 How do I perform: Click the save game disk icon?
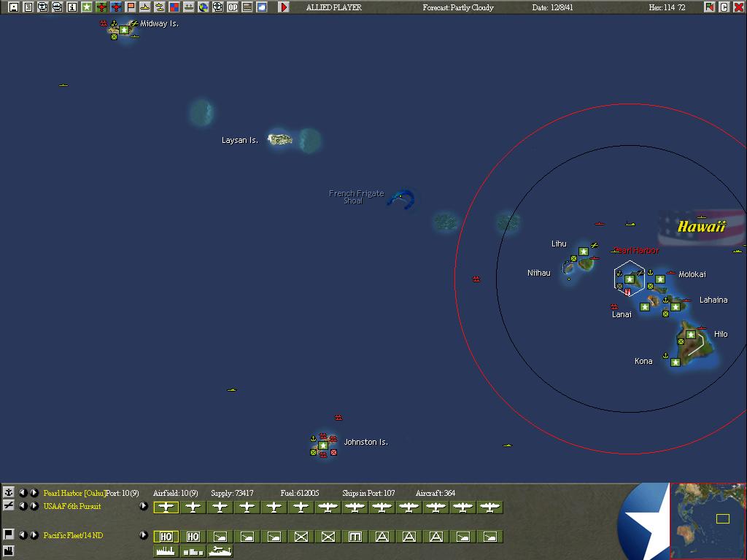click(12, 7)
